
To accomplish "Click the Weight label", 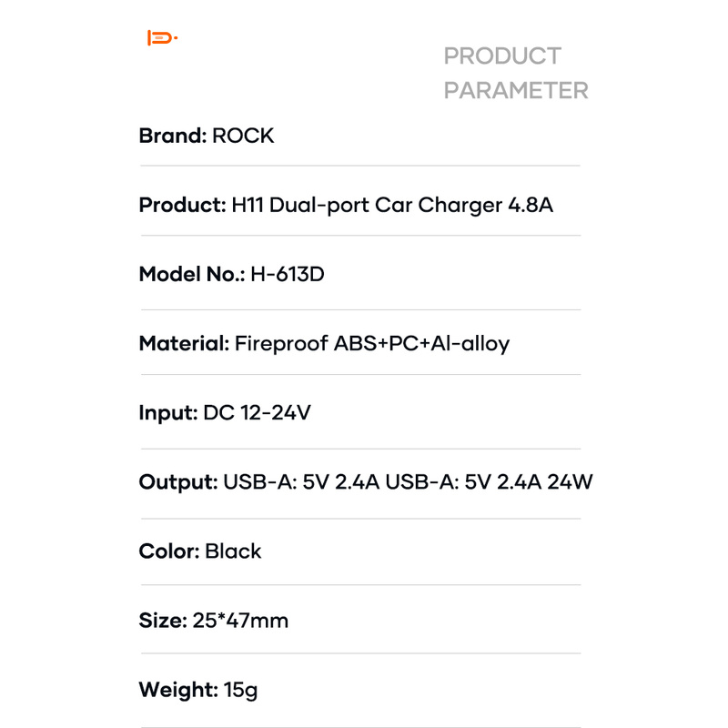I will coord(177,690).
